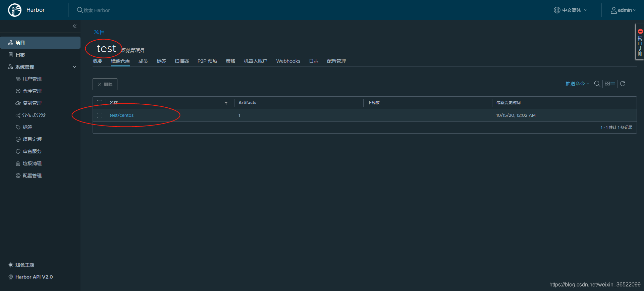Click the 删除 delete button
The width and height of the screenshot is (644, 291).
[105, 84]
